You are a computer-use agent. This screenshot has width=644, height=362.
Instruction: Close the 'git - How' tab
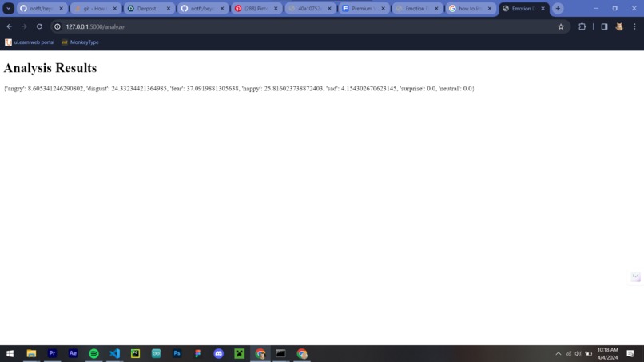[114, 8]
